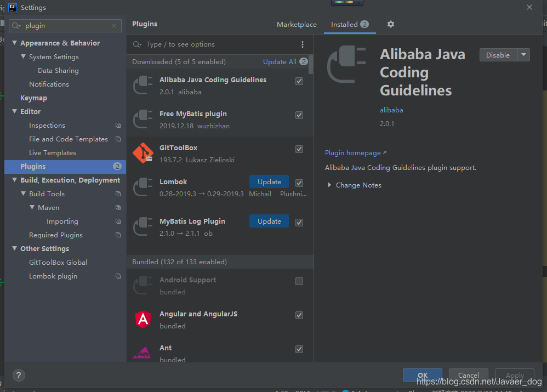Click project-level icon beside Build Tools
The image size is (547, 392).
click(x=118, y=194)
